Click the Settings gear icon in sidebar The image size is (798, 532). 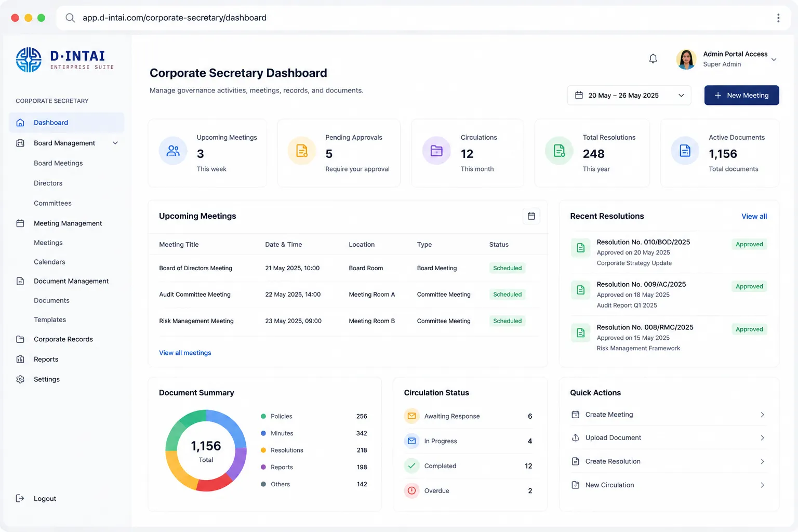pos(20,379)
